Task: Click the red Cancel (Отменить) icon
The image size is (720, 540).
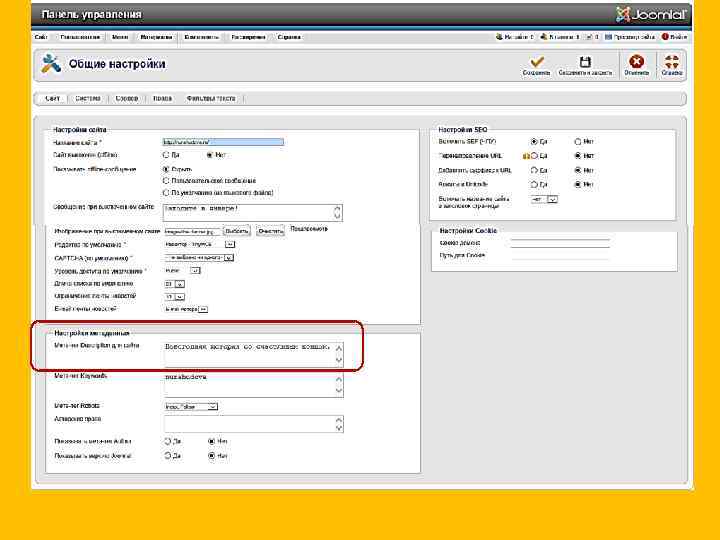Action: (x=636, y=62)
